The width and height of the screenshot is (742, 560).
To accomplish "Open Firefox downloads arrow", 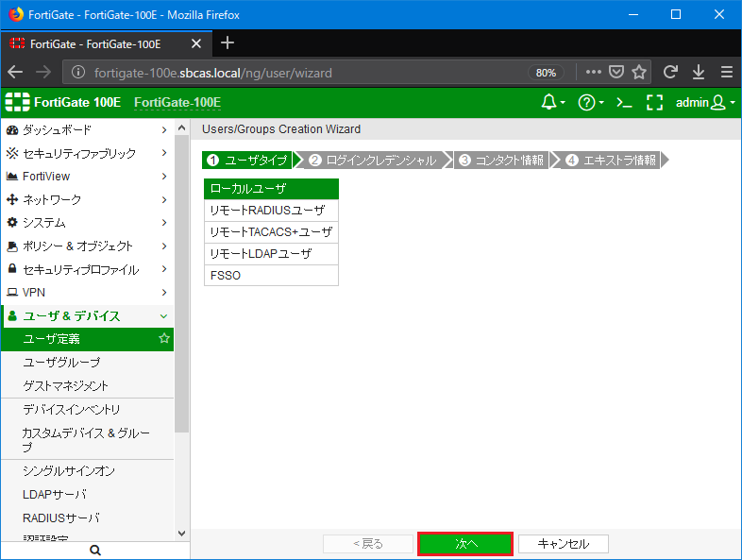I will point(699,72).
